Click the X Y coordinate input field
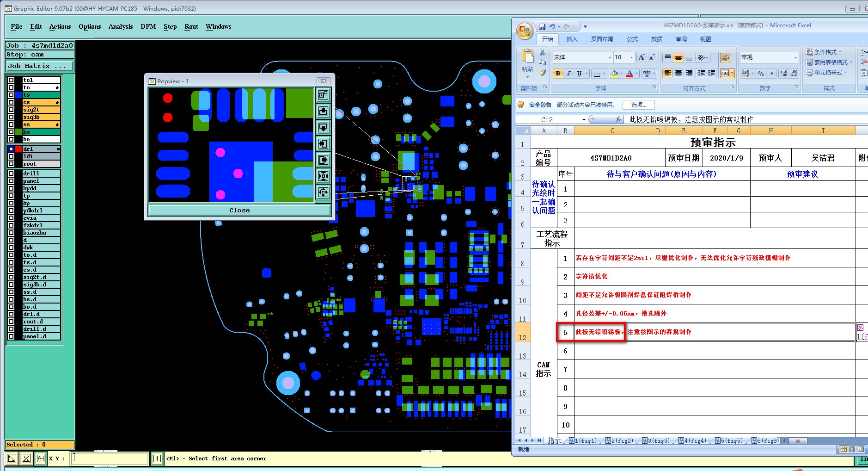The width and height of the screenshot is (868, 471). pyautogui.click(x=110, y=459)
